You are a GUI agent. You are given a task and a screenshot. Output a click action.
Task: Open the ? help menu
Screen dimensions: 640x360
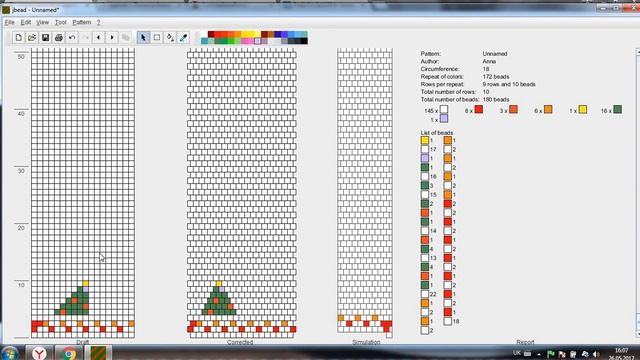pyautogui.click(x=98, y=22)
